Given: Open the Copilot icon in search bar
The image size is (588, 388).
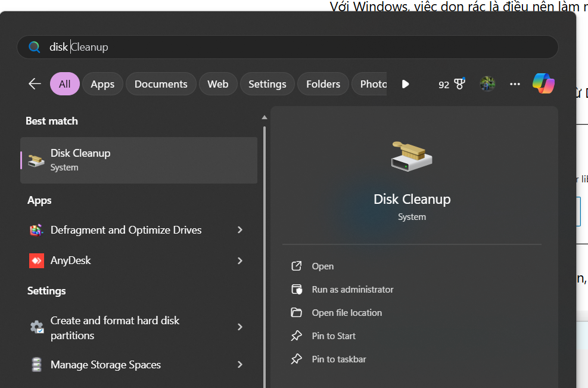Looking at the screenshot, I should tap(543, 83).
